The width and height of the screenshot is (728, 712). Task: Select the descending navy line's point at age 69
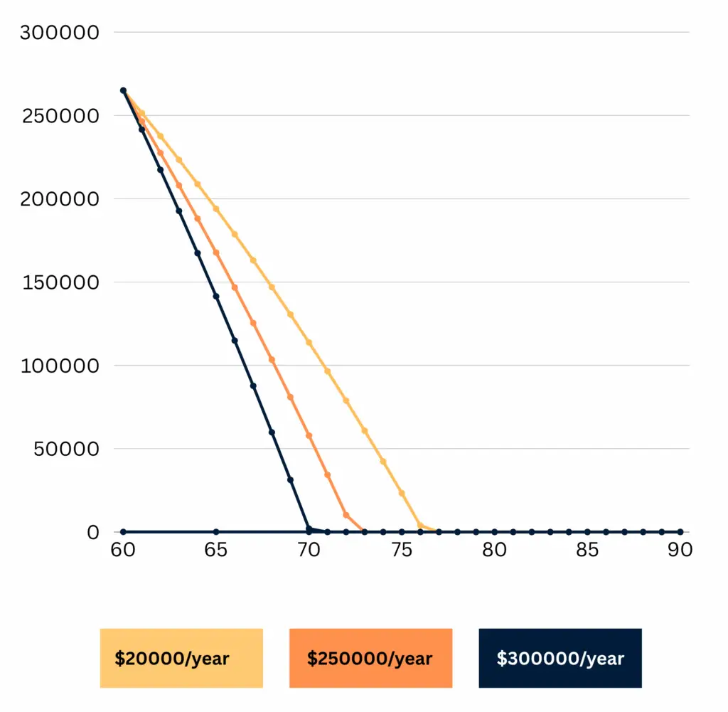point(290,480)
